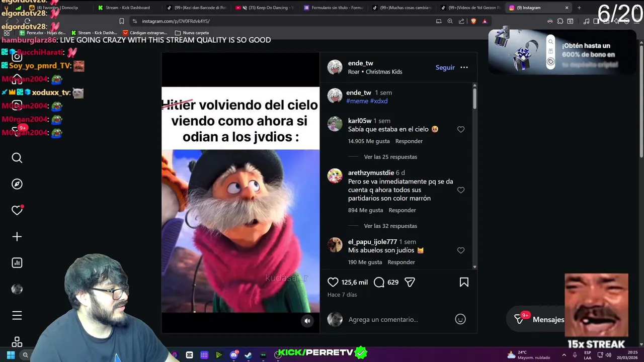Open the browser share icon in the address bar

(461, 21)
